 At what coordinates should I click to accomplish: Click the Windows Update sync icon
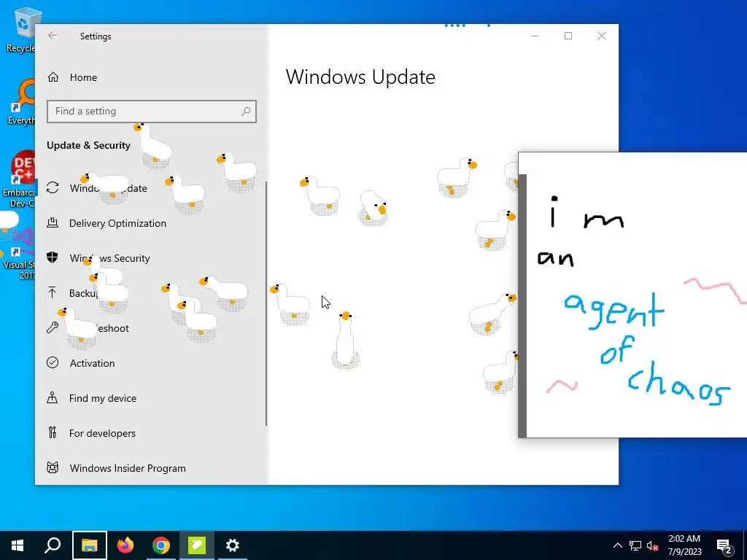(53, 187)
